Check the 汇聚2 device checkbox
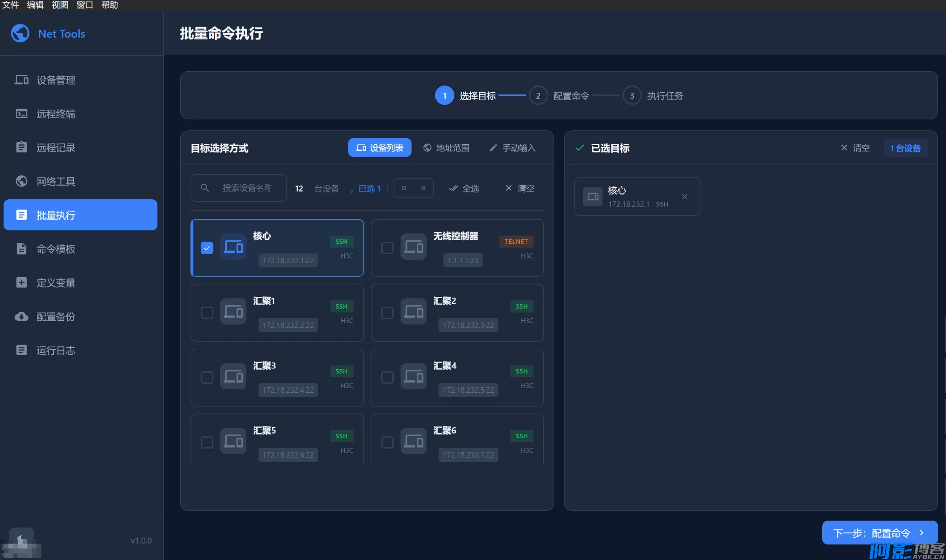This screenshot has height=560, width=946. pos(387,313)
